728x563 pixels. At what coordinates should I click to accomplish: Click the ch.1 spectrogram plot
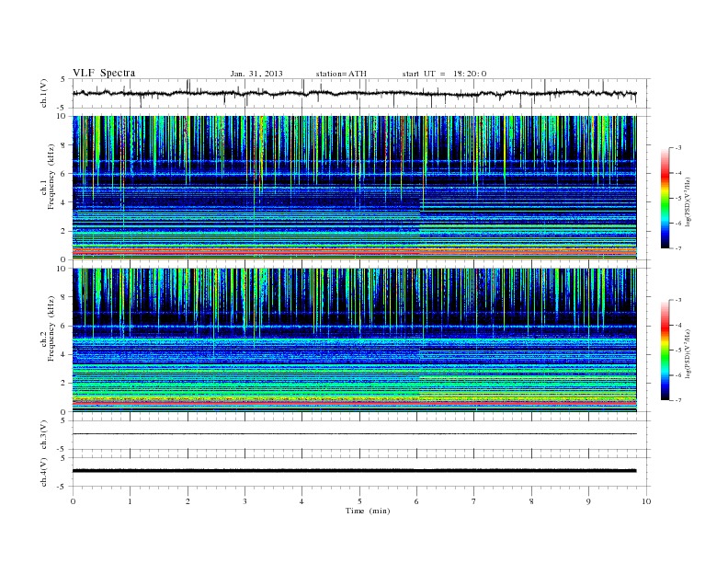click(354, 188)
